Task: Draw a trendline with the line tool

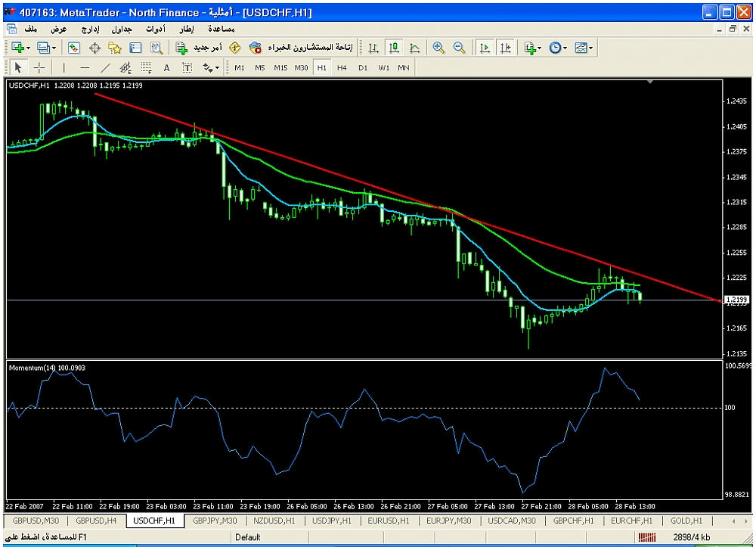Action: (x=105, y=67)
